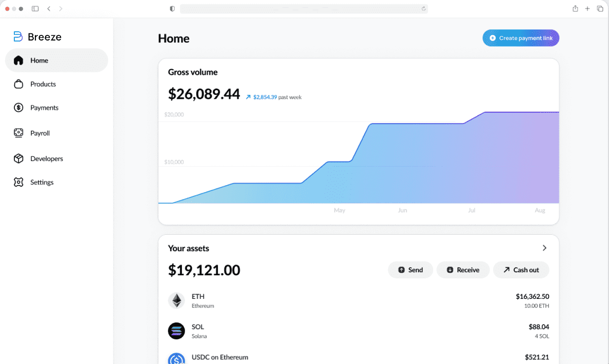Click the $19,121.00 assets total
609x364 pixels.
[x=204, y=270]
